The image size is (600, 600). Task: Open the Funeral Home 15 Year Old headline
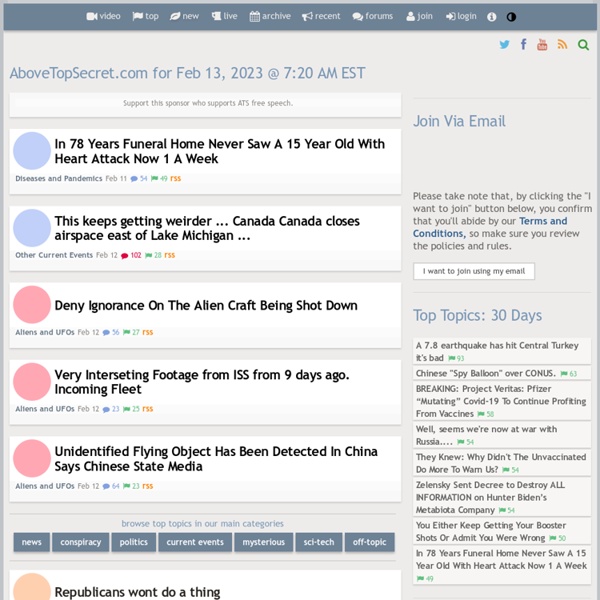coord(220,151)
